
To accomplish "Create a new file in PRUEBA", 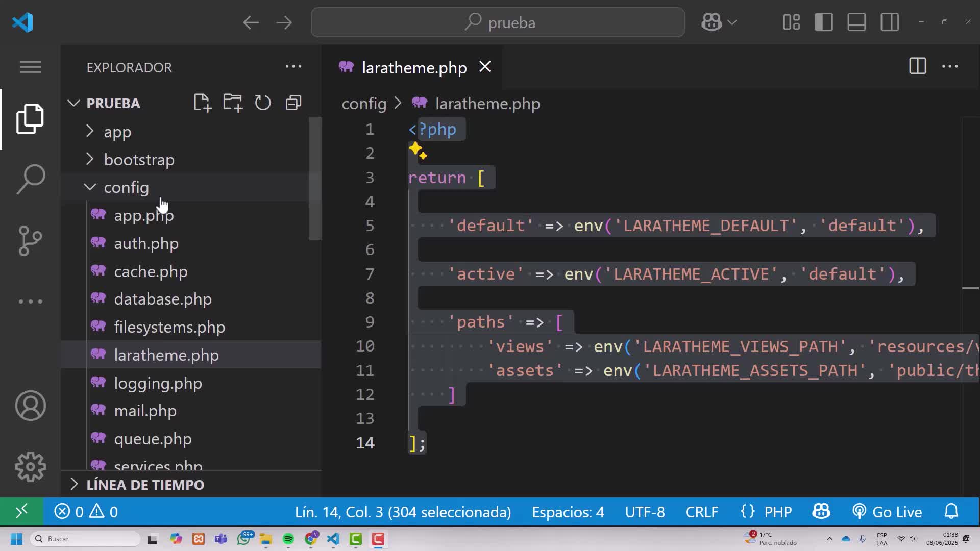I will coord(203,103).
